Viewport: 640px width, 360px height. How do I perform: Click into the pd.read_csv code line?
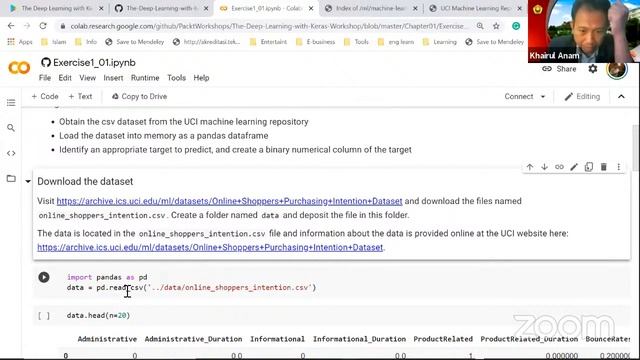click(191, 288)
